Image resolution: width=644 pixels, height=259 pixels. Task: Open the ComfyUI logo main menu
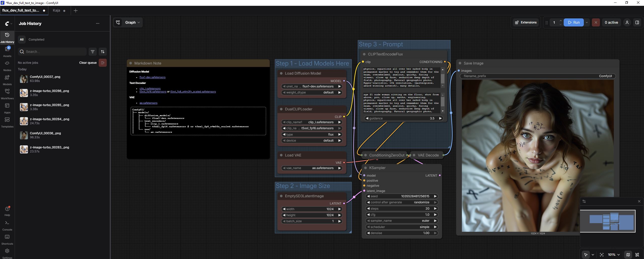pos(8,23)
